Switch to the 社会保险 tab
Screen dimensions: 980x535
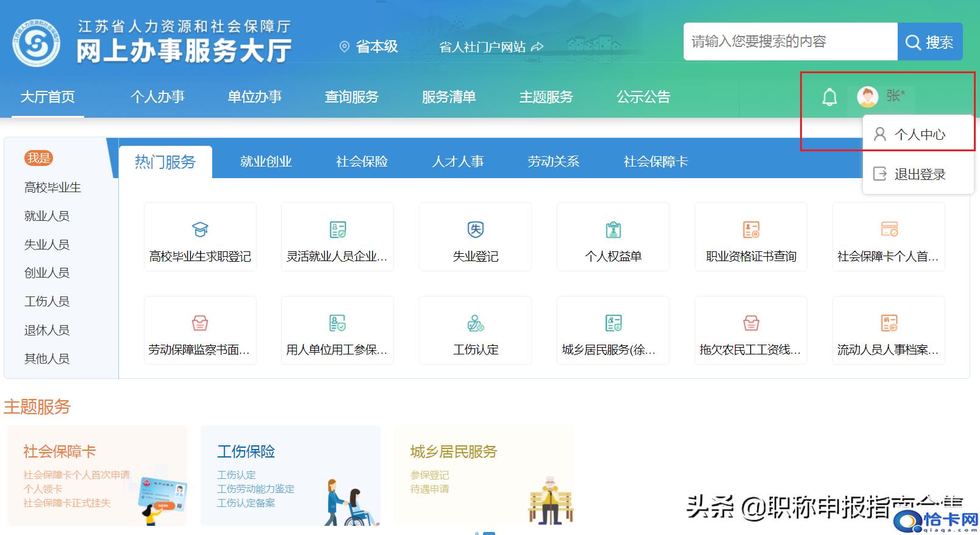(362, 162)
